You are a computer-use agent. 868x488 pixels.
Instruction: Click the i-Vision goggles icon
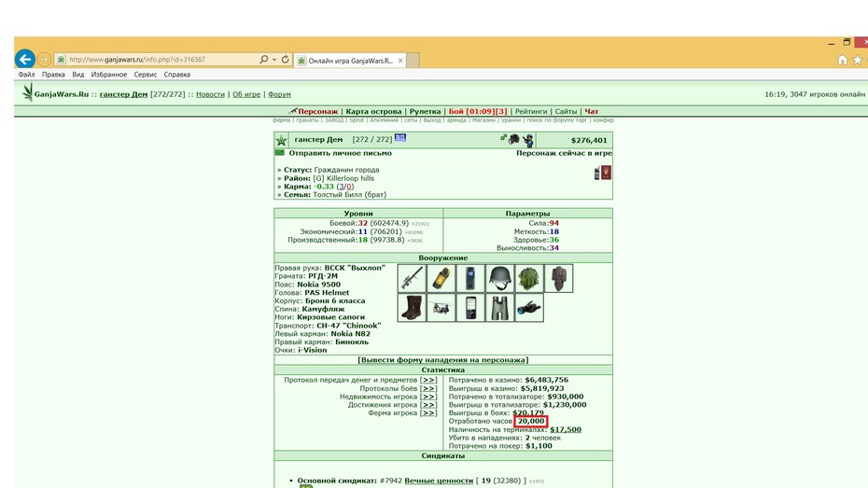point(529,308)
